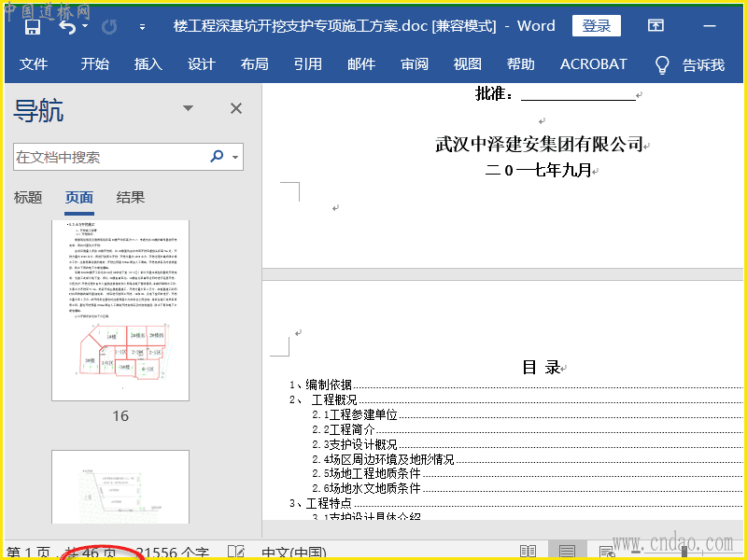Click page indicator 第 1 页 in status bar
This screenshot has width=747, height=560.
[28, 553]
